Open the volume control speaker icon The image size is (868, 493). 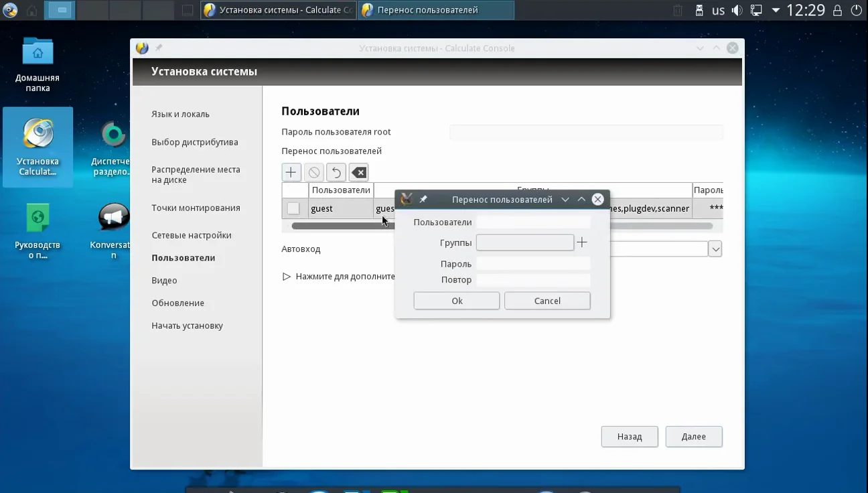click(737, 11)
